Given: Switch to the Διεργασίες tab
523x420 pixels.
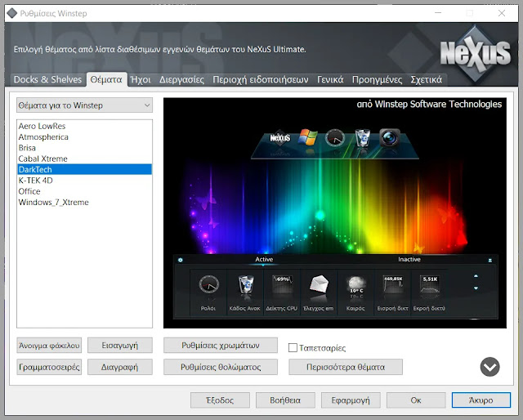Looking at the screenshot, I should (181, 80).
